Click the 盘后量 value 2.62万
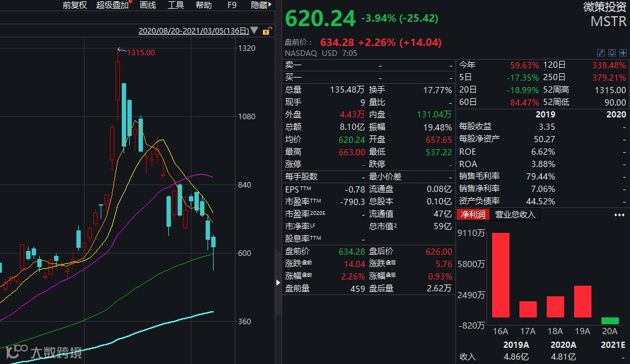The image size is (630, 364). (x=439, y=288)
